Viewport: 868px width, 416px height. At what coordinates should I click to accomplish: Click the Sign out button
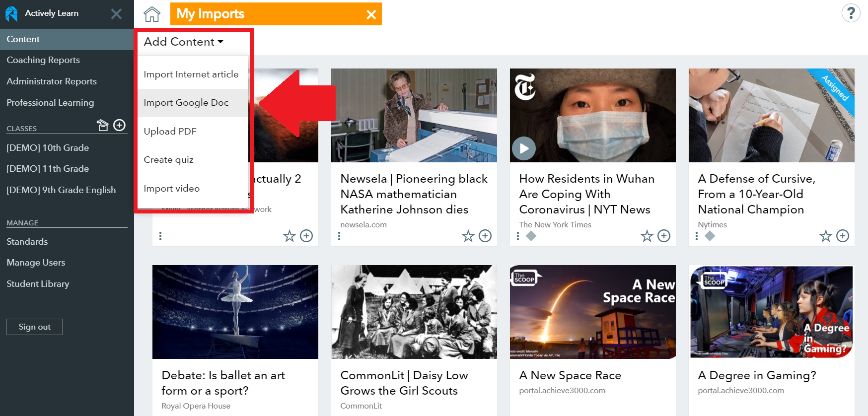click(x=34, y=327)
